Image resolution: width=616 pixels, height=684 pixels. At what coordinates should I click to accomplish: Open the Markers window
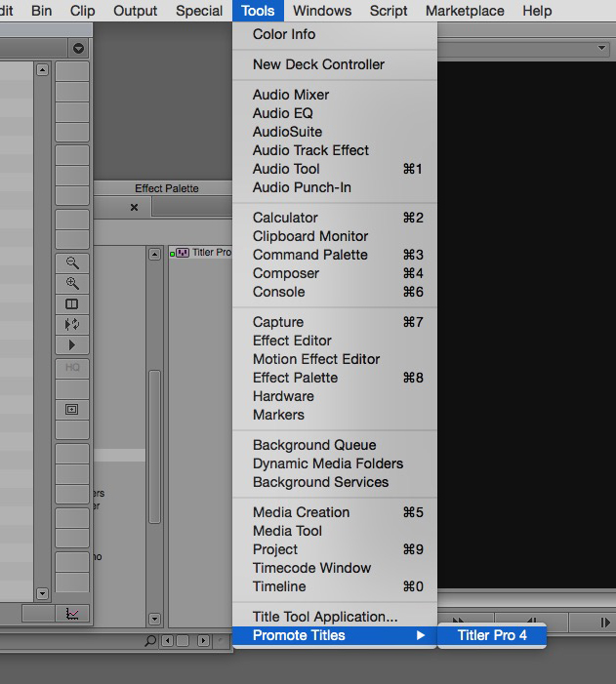[335, 415]
